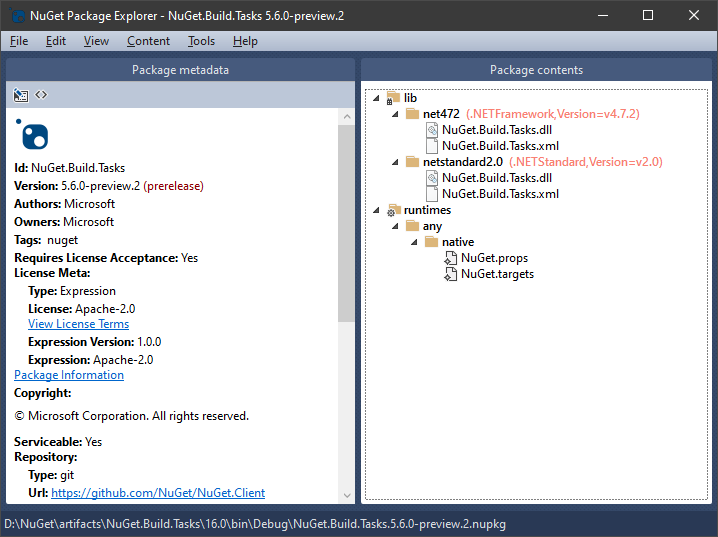Click the metadata scrollbar up arrow

click(x=347, y=116)
